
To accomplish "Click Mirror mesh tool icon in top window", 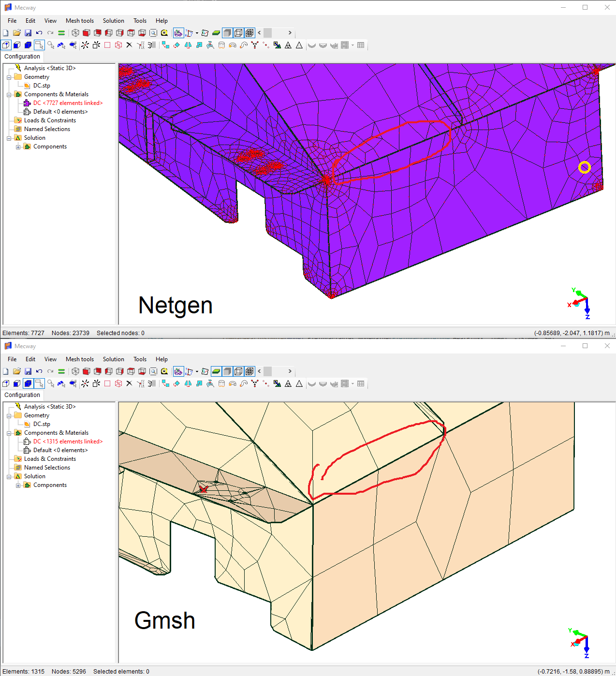I will [x=188, y=45].
